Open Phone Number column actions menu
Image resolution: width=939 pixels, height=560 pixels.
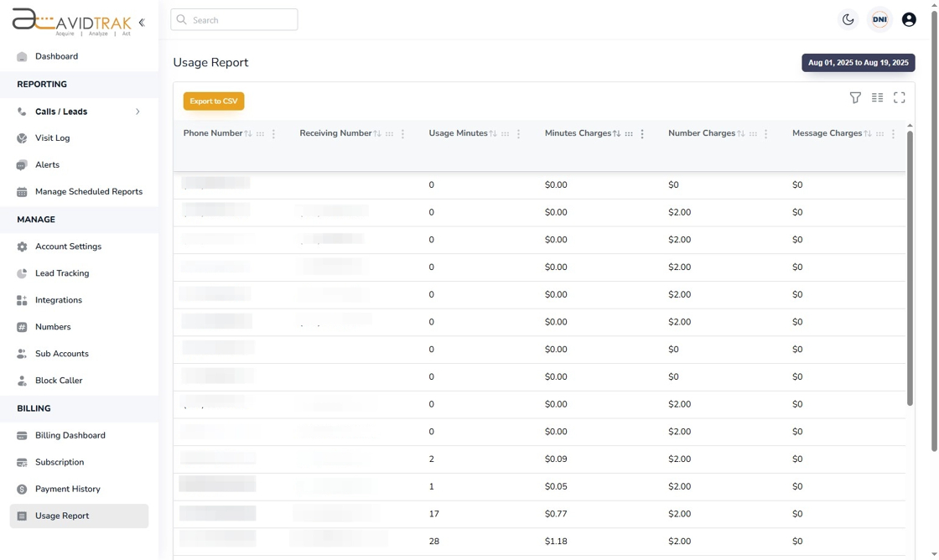click(x=273, y=134)
